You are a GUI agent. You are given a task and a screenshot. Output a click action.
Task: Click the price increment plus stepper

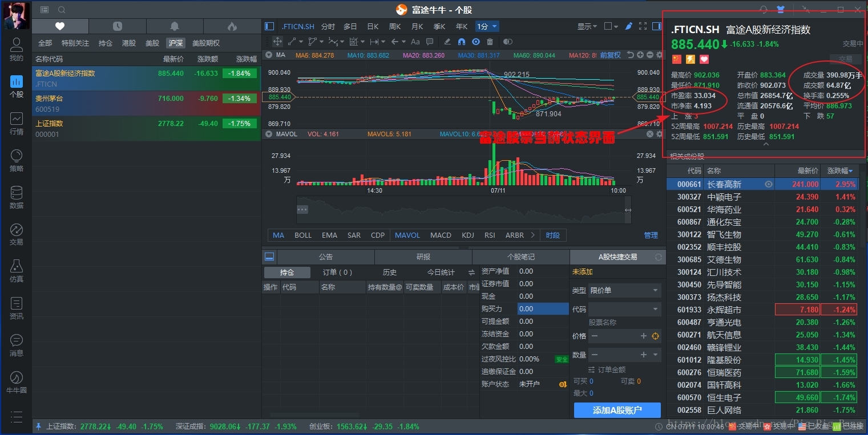[644, 336]
